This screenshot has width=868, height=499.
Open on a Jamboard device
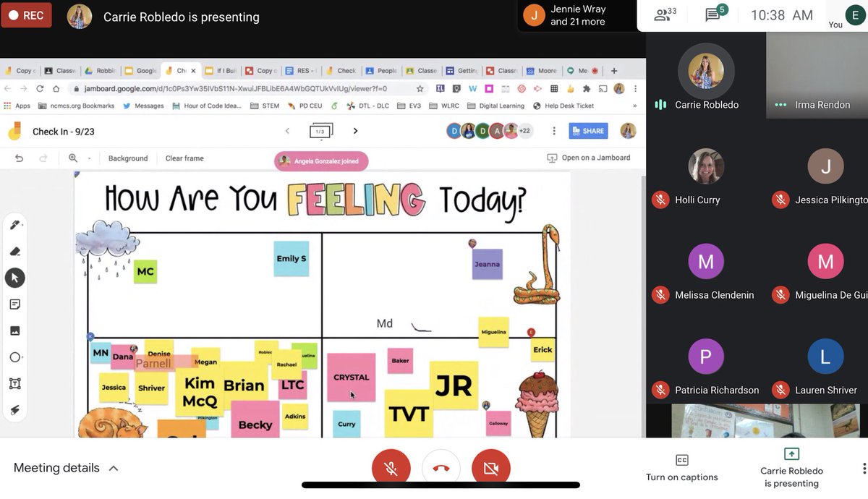589,158
